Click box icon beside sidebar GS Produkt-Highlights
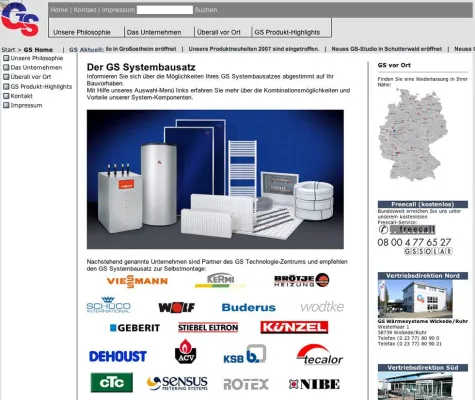Viewport: 475px width, 400px height. click(6, 86)
